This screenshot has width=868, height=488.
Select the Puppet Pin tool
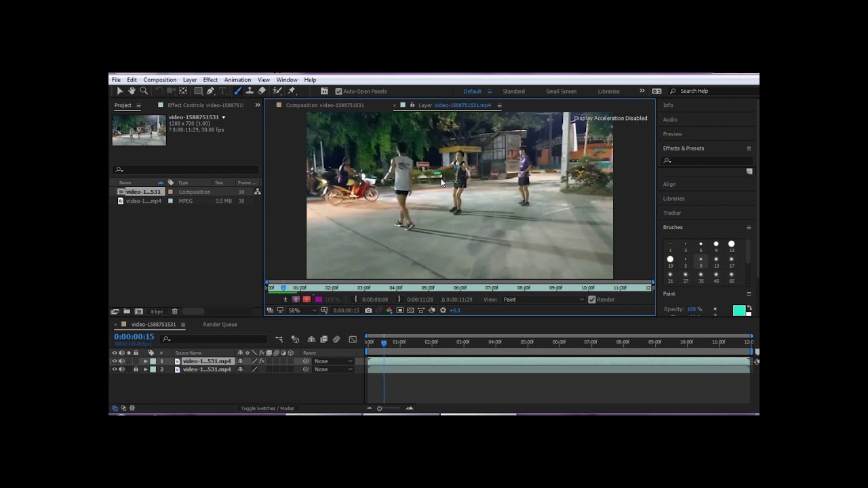point(292,91)
